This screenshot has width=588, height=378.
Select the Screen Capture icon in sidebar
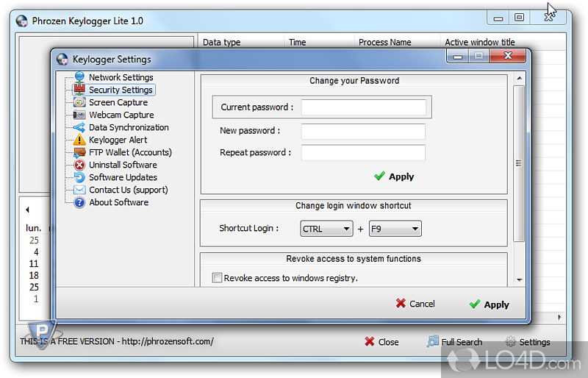point(79,102)
